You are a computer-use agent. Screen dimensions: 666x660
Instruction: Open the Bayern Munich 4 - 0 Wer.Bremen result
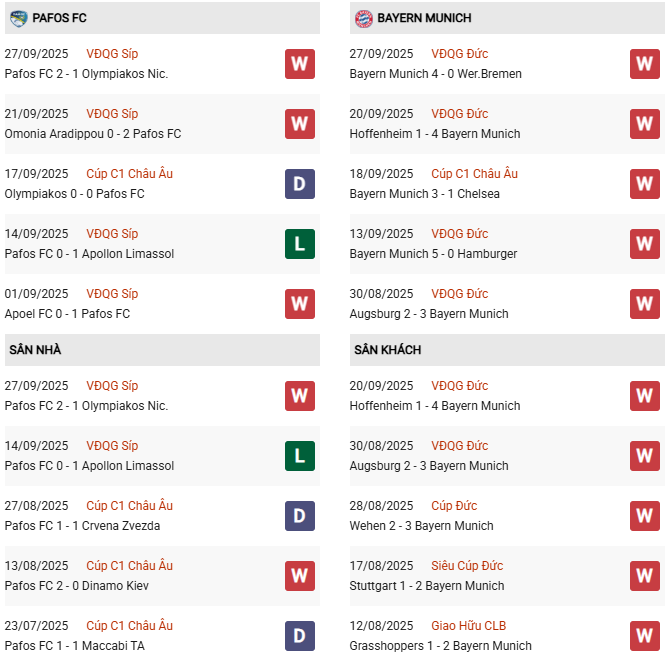click(435, 74)
